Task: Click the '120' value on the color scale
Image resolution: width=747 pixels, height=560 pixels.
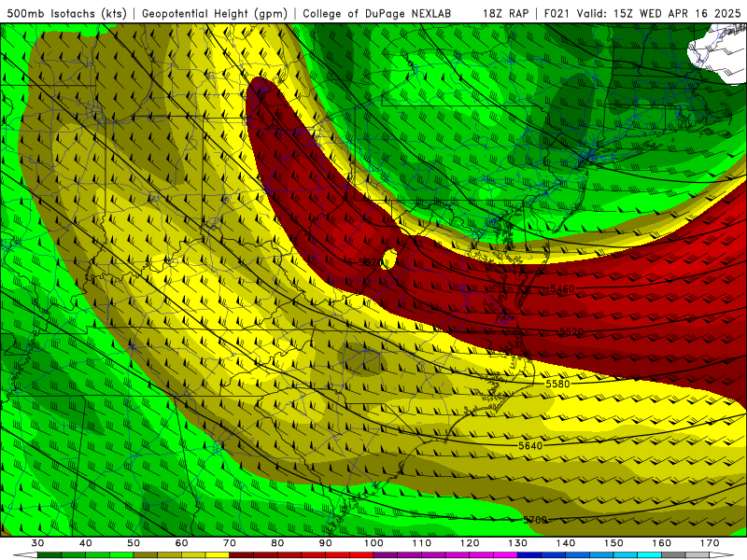Action: pyautogui.click(x=470, y=543)
